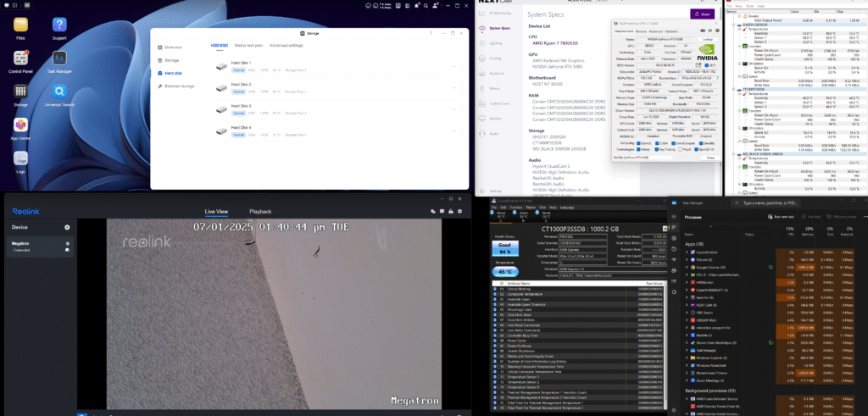Click the 45 °C temperature indicator in CrystalDiskInfo
This screenshot has height=416, width=868.
pos(505,272)
